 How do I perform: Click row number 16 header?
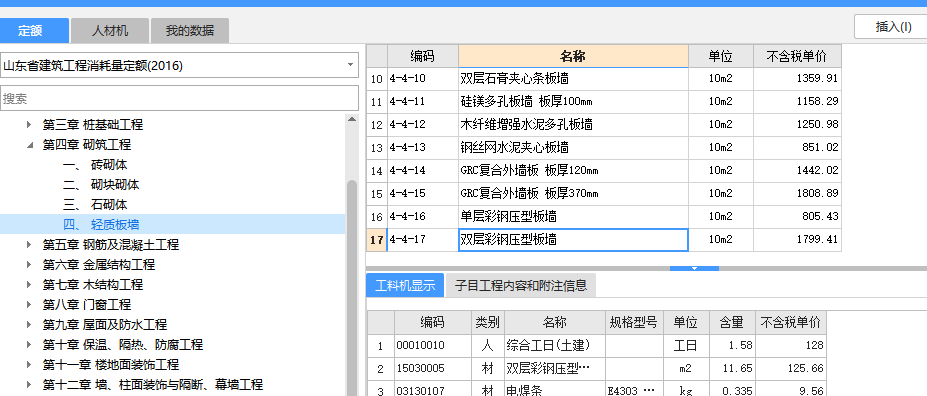[377, 216]
